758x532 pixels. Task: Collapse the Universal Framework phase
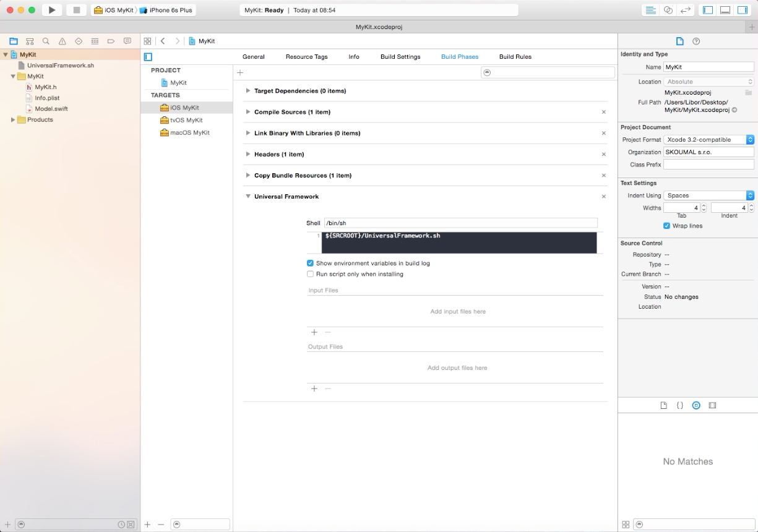[x=248, y=196]
